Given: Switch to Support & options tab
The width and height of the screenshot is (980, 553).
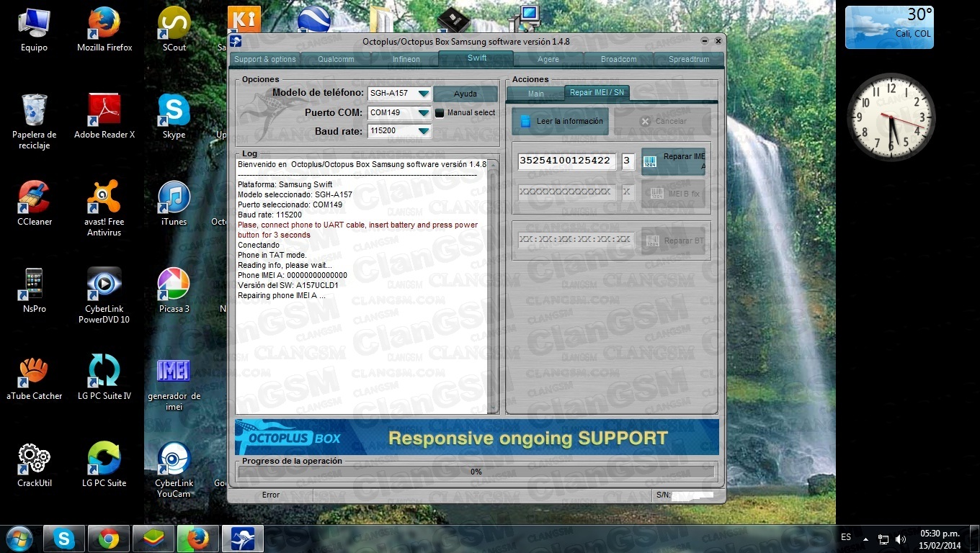Looking at the screenshot, I should (x=265, y=59).
